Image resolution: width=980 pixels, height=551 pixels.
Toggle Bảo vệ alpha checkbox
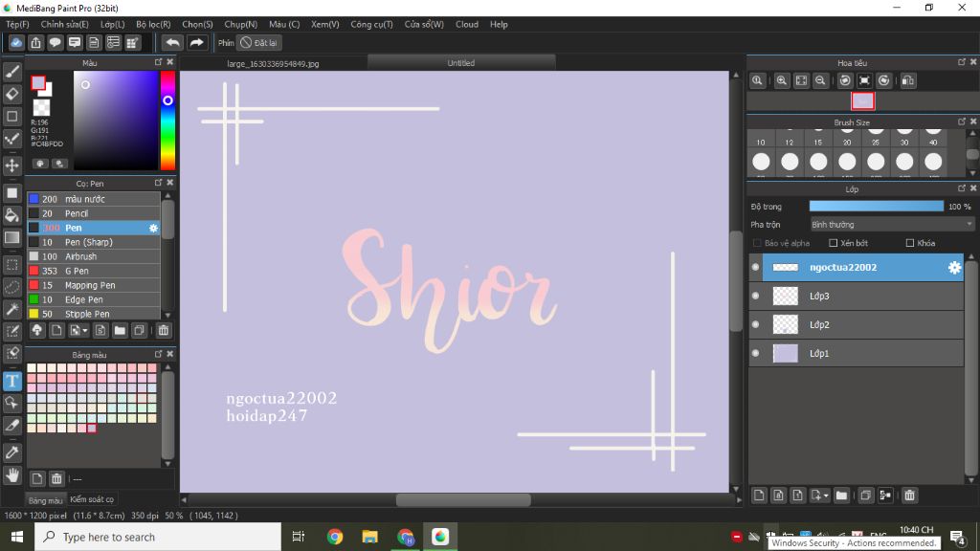pyautogui.click(x=757, y=243)
